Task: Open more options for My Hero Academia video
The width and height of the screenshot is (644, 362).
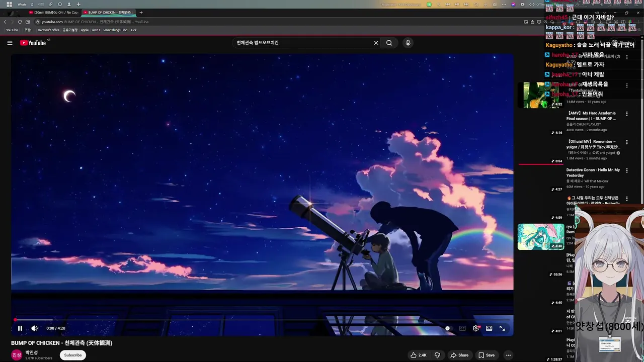Action: pos(627,114)
